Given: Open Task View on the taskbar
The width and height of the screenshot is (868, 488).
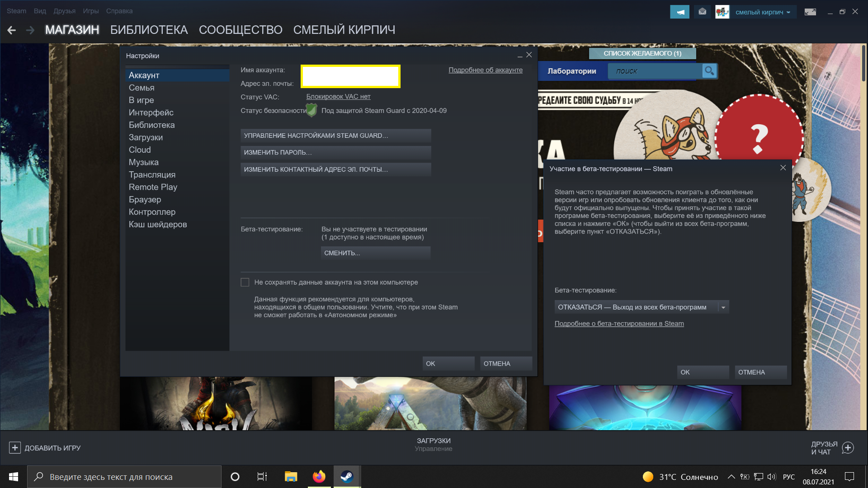Looking at the screenshot, I should 262,477.
